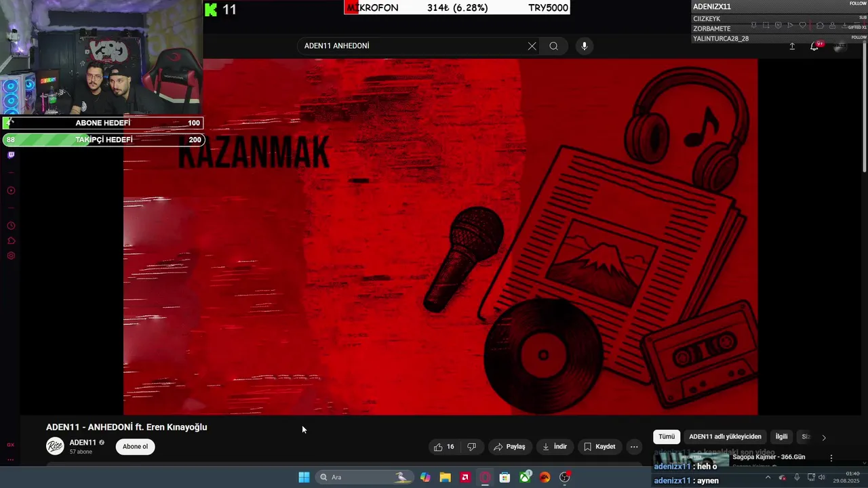Show hidden system tray icons

point(768,477)
